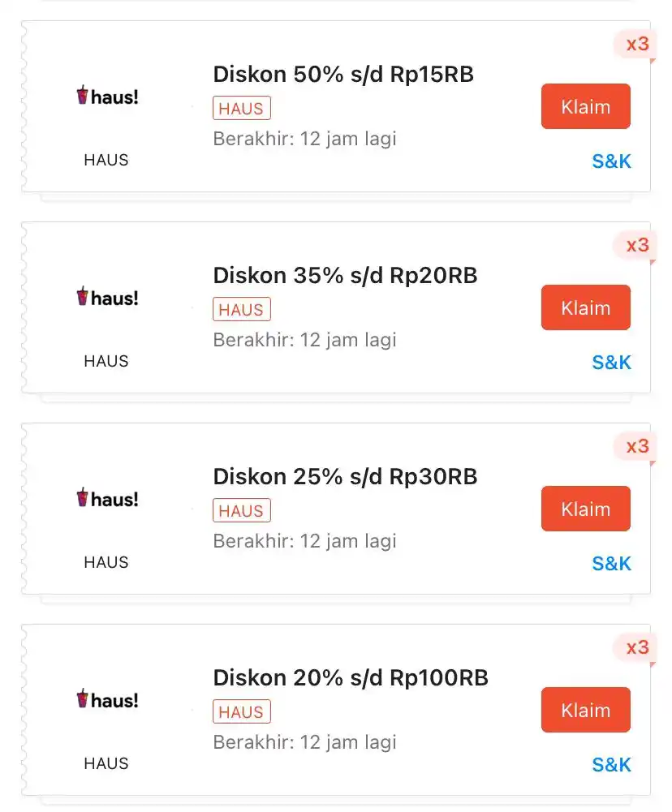Claim the Diskon 50% s/d Rp15RB voucher
This screenshot has height=812, width=672.
coord(585,106)
